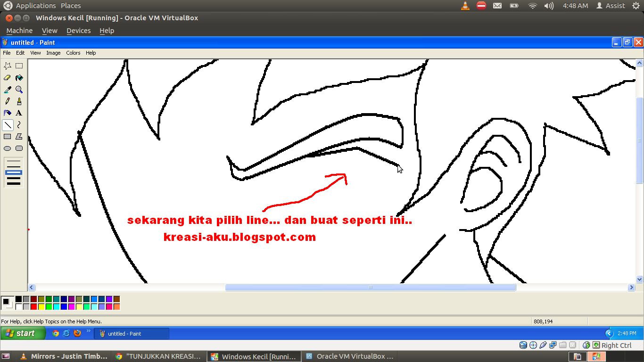Select the Airbrush spray tool
The height and width of the screenshot is (362, 644).
[7, 113]
